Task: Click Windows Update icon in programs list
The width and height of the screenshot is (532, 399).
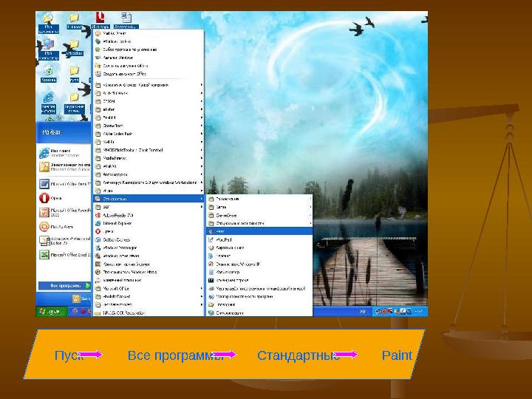Action: tap(98, 41)
